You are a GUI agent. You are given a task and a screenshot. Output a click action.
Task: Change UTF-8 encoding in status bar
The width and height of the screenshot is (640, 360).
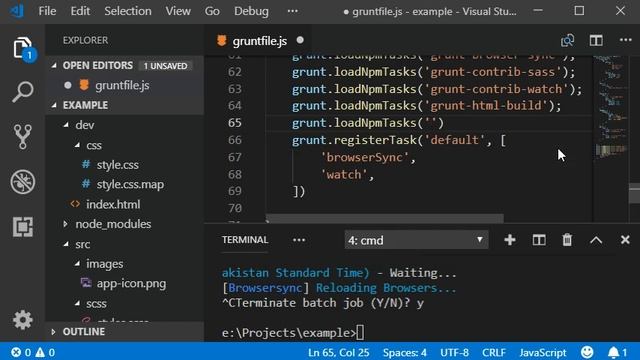(x=454, y=352)
